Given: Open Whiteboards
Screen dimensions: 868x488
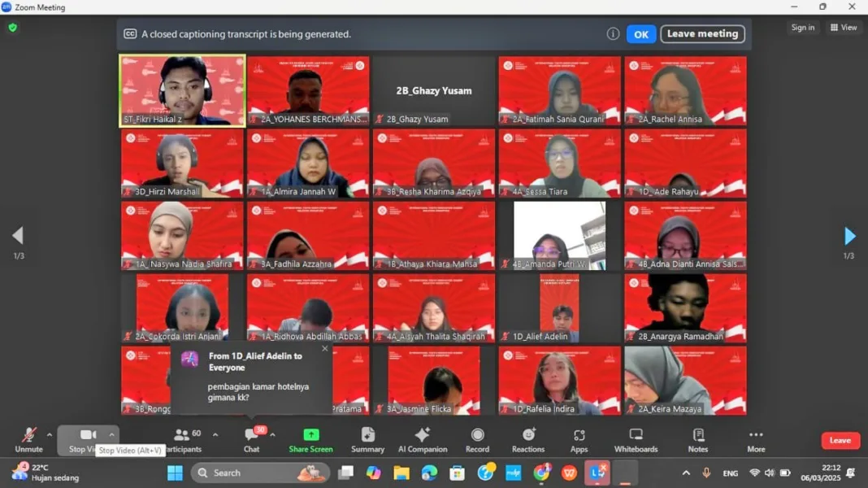Looking at the screenshot, I should pyautogui.click(x=636, y=440).
